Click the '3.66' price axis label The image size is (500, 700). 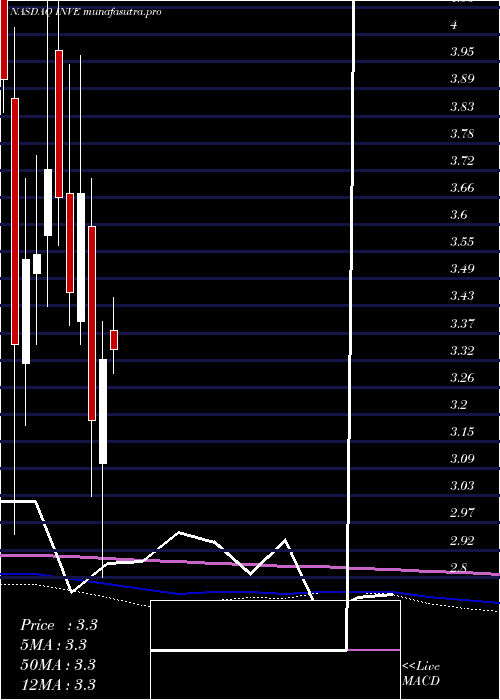[462, 188]
